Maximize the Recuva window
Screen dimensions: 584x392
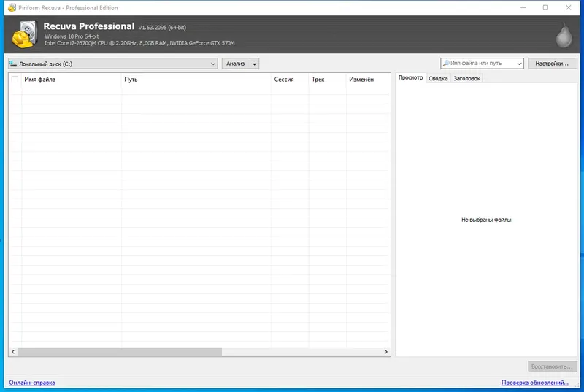point(545,7)
